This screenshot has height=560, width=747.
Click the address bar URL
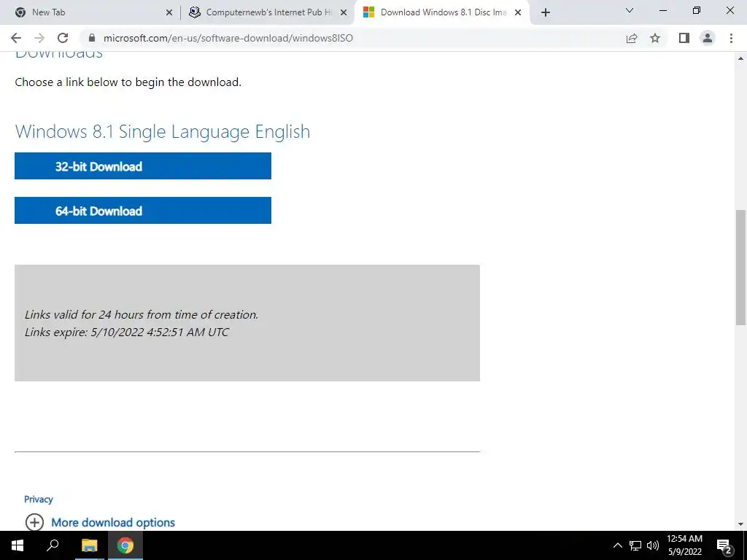point(228,38)
